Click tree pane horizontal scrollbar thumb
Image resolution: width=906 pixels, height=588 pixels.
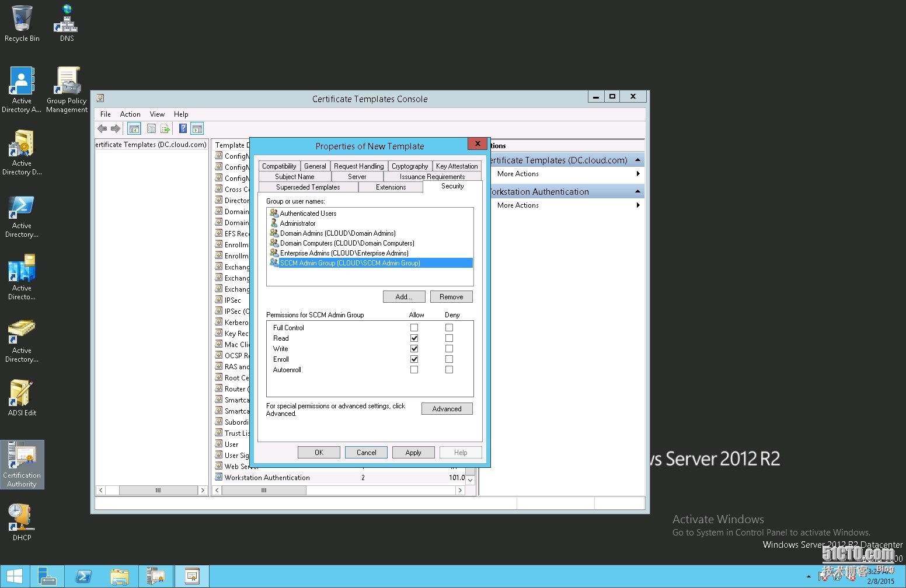(158, 491)
